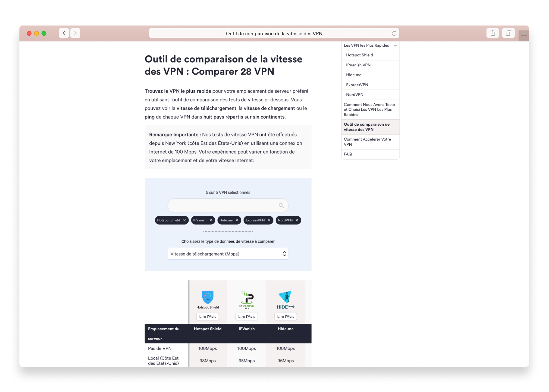
Task: Remove the NordVPN tag with its X
Action: (x=297, y=220)
